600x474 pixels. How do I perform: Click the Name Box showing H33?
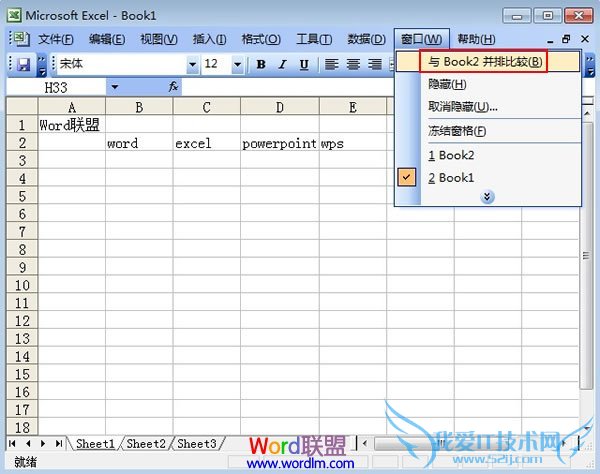(x=56, y=87)
